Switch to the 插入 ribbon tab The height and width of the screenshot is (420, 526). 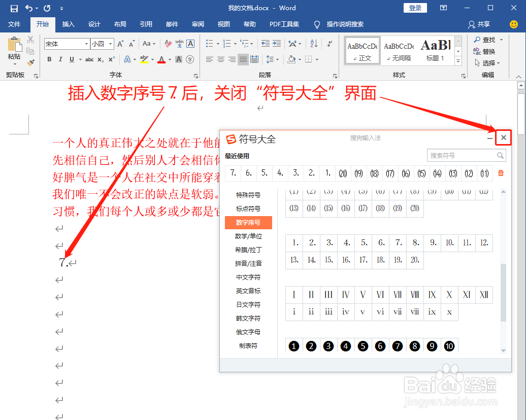tap(69, 24)
